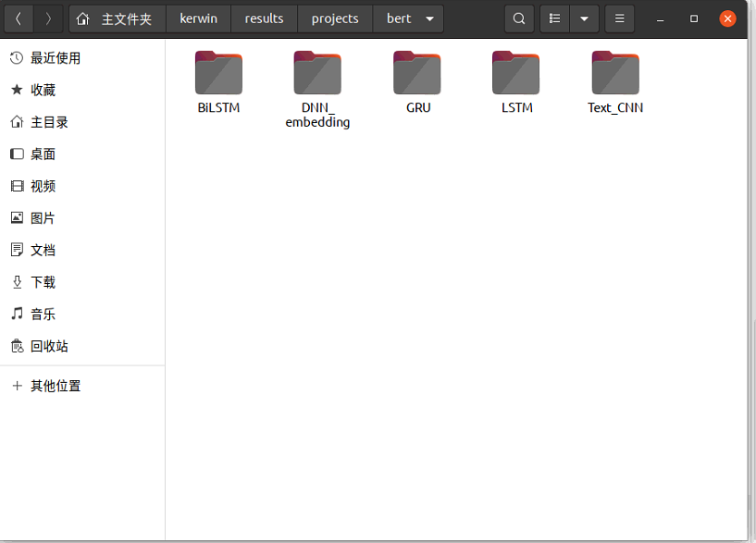Open 最近使用 in sidebar

82,58
